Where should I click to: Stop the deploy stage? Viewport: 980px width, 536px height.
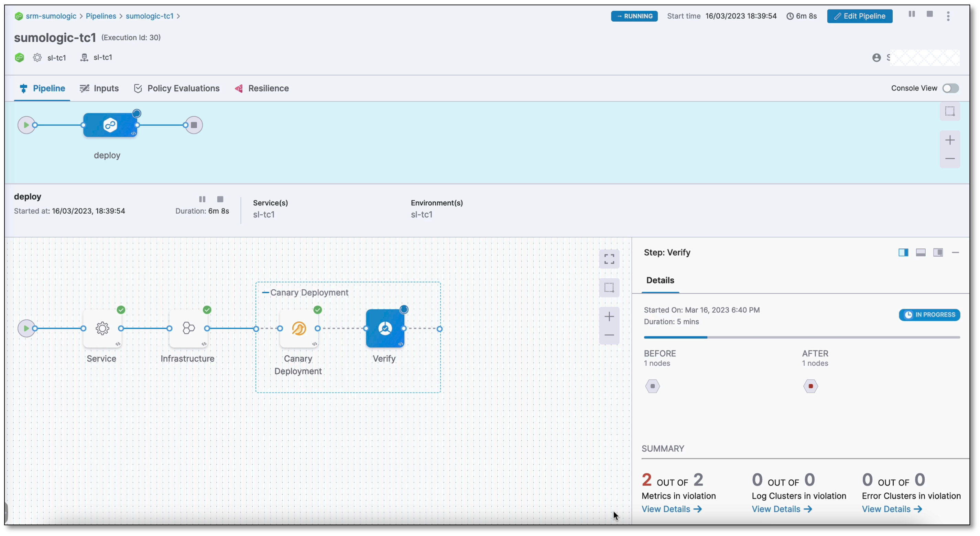pyautogui.click(x=220, y=199)
